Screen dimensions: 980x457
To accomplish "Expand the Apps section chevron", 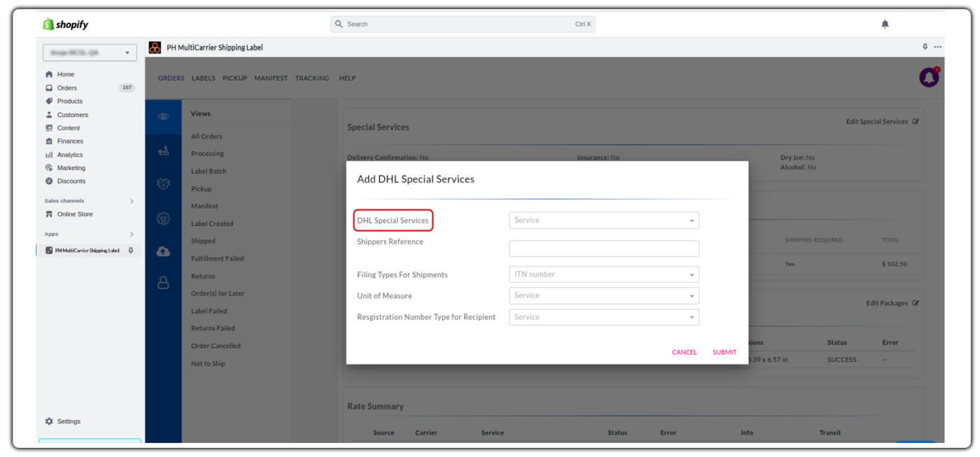I will 132,234.
